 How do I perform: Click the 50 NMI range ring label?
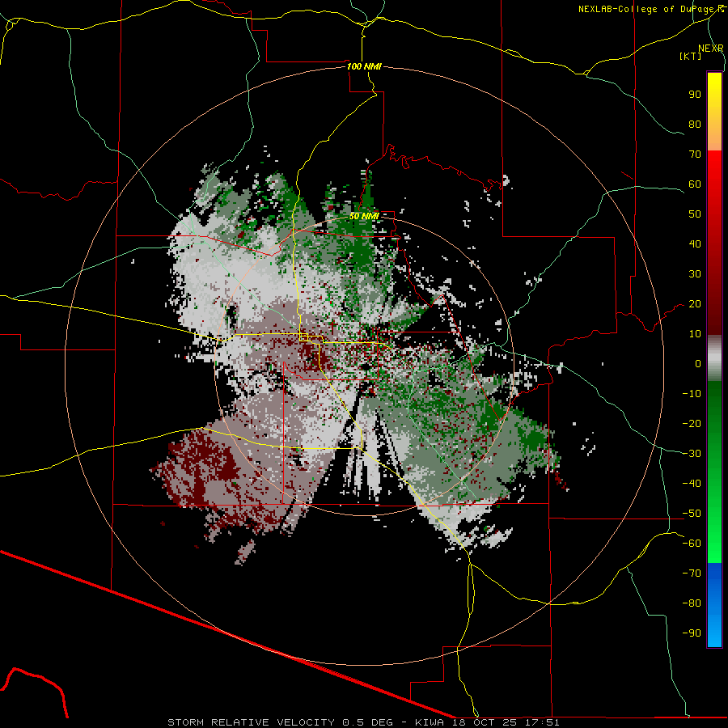[364, 216]
